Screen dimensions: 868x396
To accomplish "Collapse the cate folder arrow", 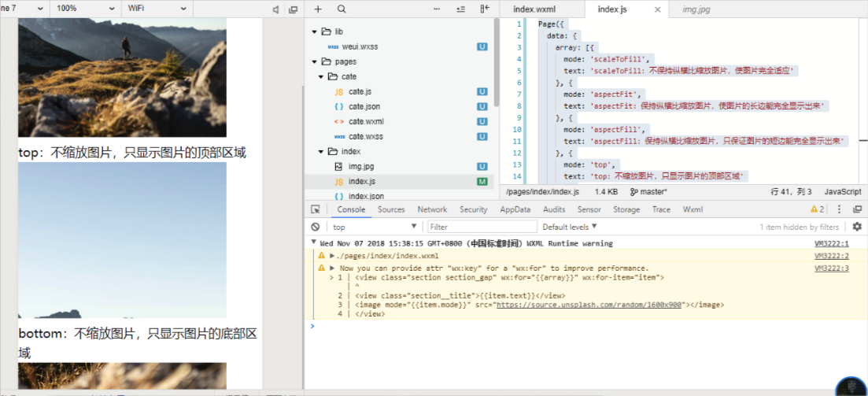I will pos(320,76).
